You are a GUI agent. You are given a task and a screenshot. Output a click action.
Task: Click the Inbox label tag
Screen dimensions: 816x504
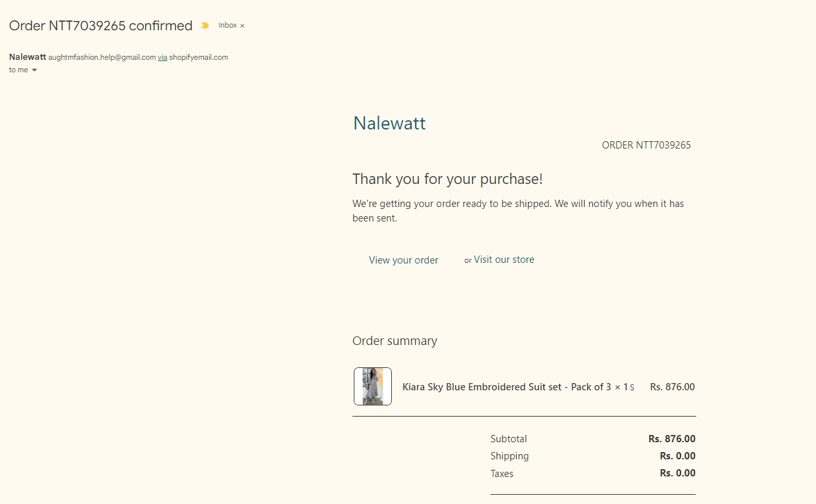coord(228,26)
